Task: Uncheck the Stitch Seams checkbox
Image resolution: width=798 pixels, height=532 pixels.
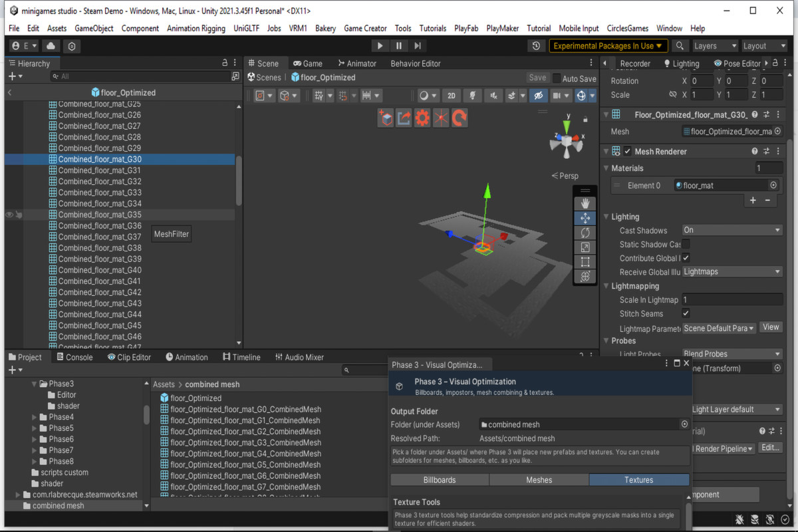Action: point(686,313)
